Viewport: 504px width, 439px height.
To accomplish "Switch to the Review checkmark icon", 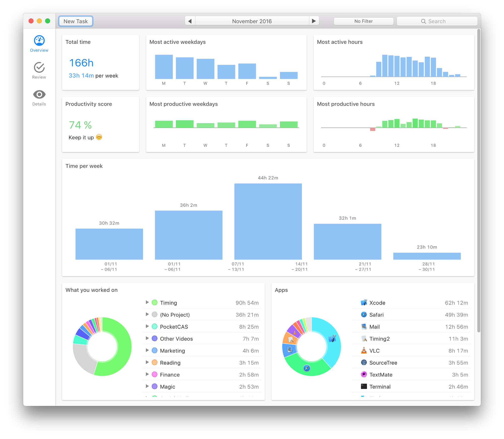I will tap(39, 67).
